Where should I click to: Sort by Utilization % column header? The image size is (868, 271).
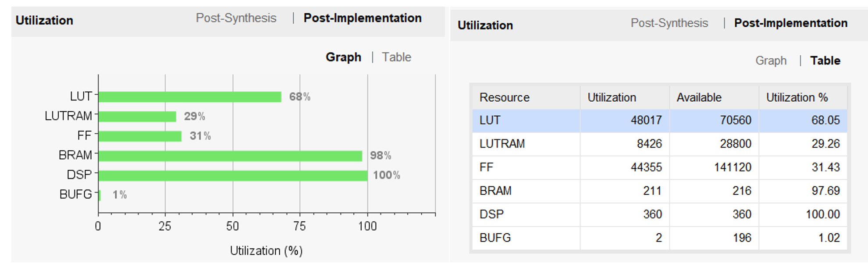click(797, 97)
